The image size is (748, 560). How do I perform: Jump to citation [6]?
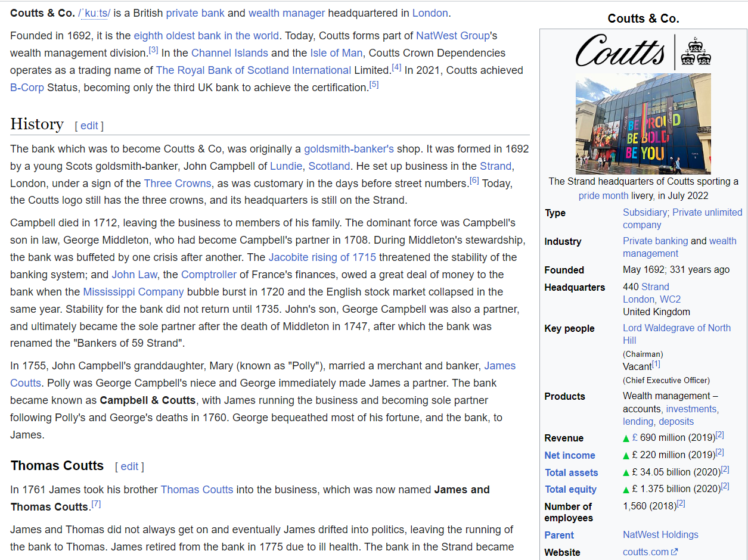tap(474, 180)
